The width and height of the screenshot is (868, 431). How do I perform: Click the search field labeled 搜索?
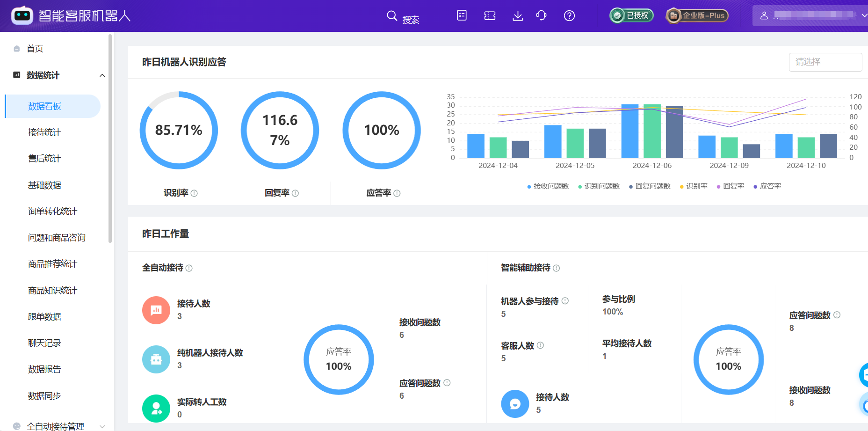411,20
